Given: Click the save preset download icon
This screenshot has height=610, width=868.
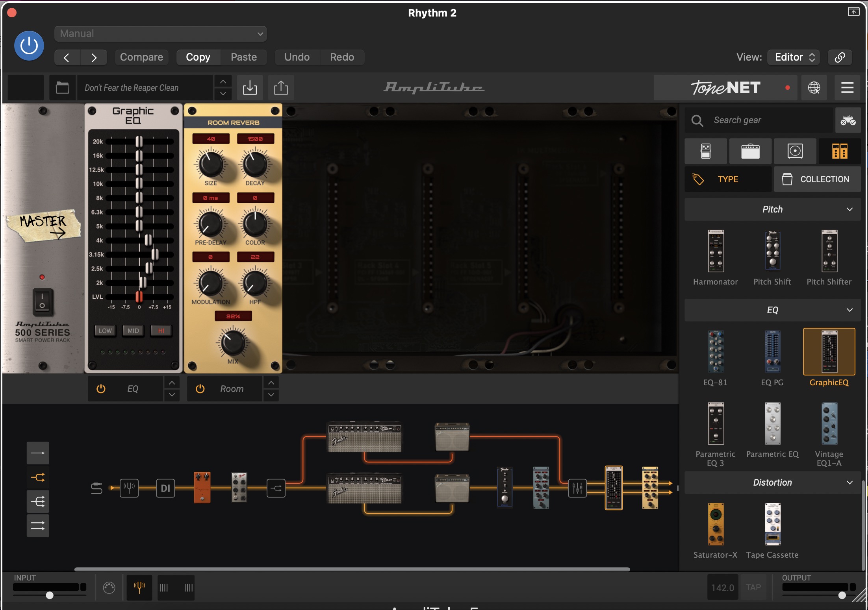Looking at the screenshot, I should 250,87.
